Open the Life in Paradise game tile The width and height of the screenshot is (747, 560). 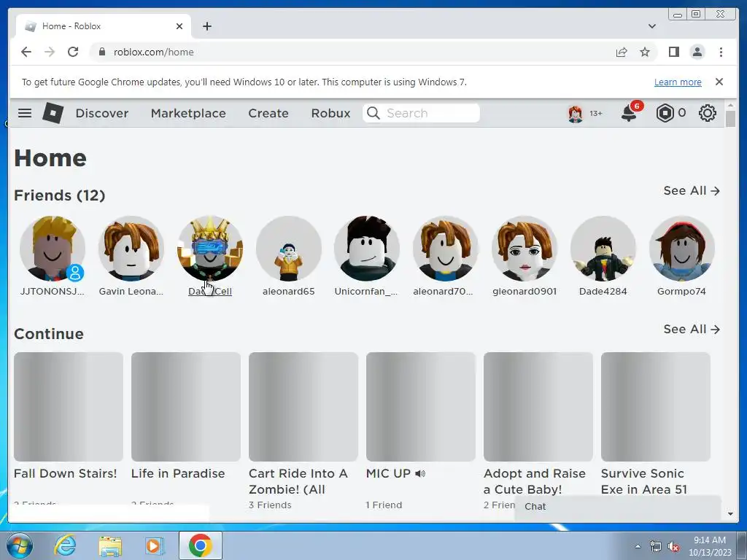[186, 407]
